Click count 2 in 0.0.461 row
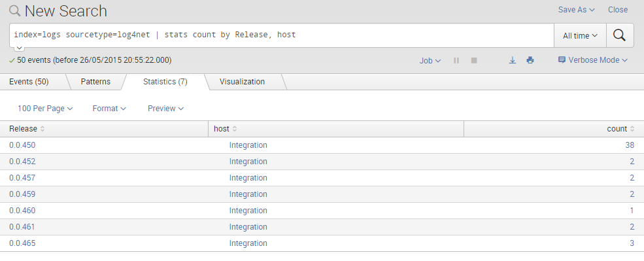This screenshot has width=644, height=261. [632, 227]
